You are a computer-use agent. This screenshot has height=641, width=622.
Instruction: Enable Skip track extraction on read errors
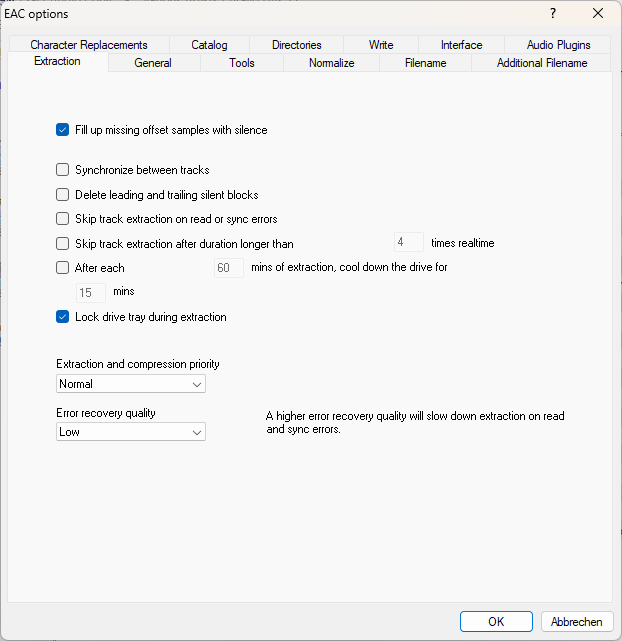[x=63, y=219]
